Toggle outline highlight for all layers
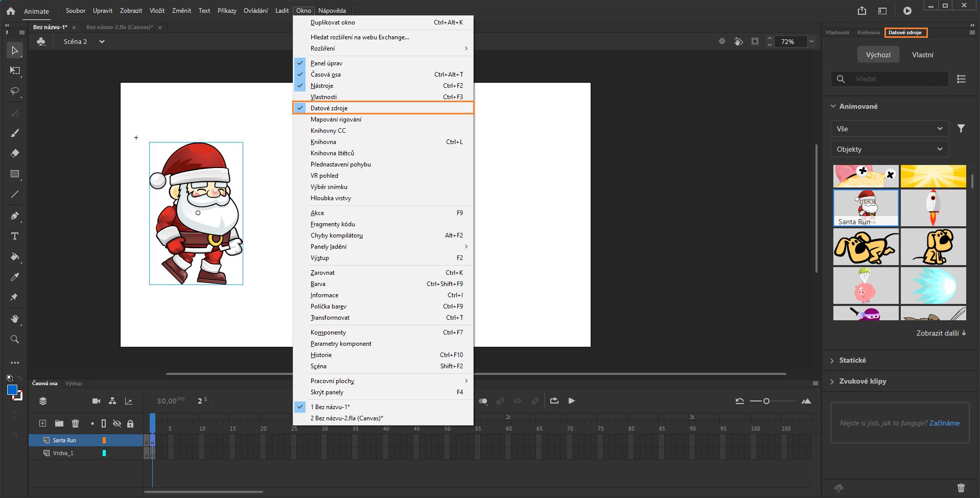 click(104, 423)
